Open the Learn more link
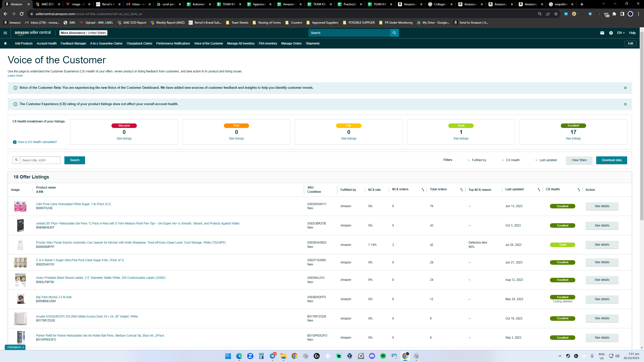The width and height of the screenshot is (644, 362). click(x=15, y=76)
